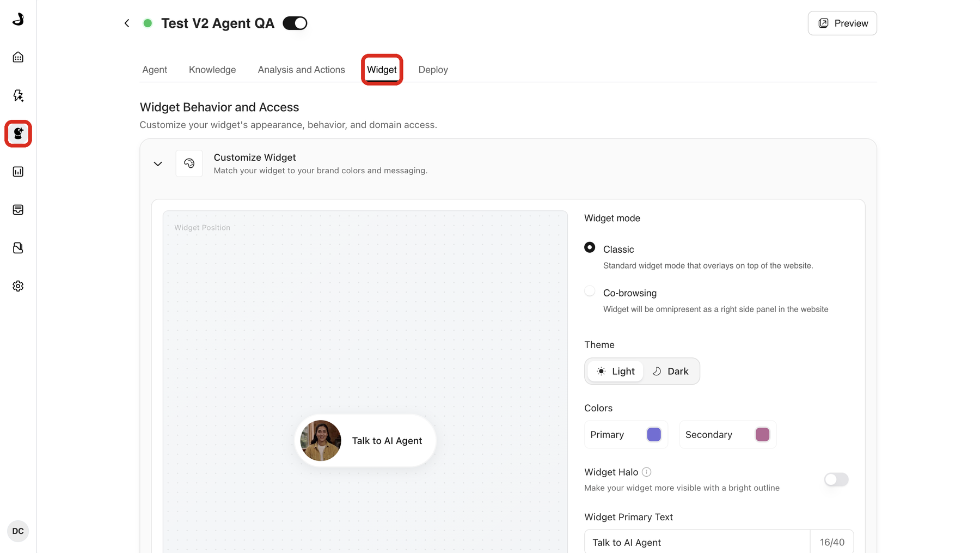Select the Classic widget mode radio
This screenshot has width=980, height=553.
[590, 247]
